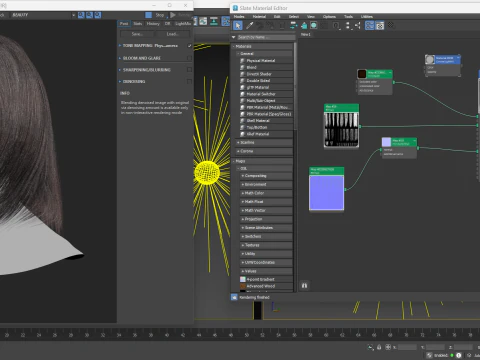Switch to the LightMix tab

pos(183,24)
